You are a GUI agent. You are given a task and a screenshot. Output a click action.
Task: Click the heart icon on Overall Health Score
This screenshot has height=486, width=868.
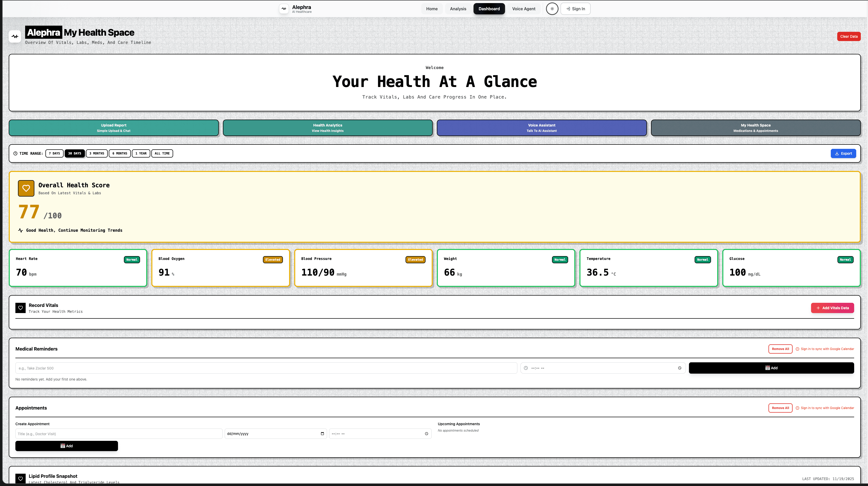pyautogui.click(x=26, y=188)
